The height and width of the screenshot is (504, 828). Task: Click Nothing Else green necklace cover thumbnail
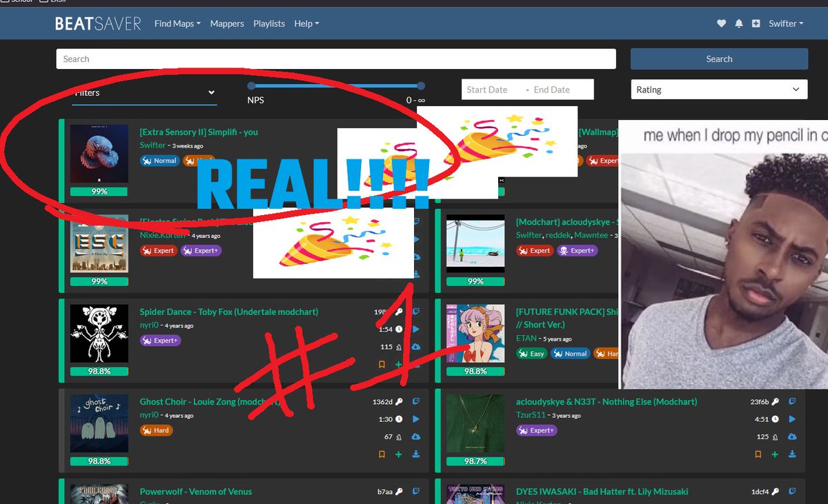click(x=475, y=423)
